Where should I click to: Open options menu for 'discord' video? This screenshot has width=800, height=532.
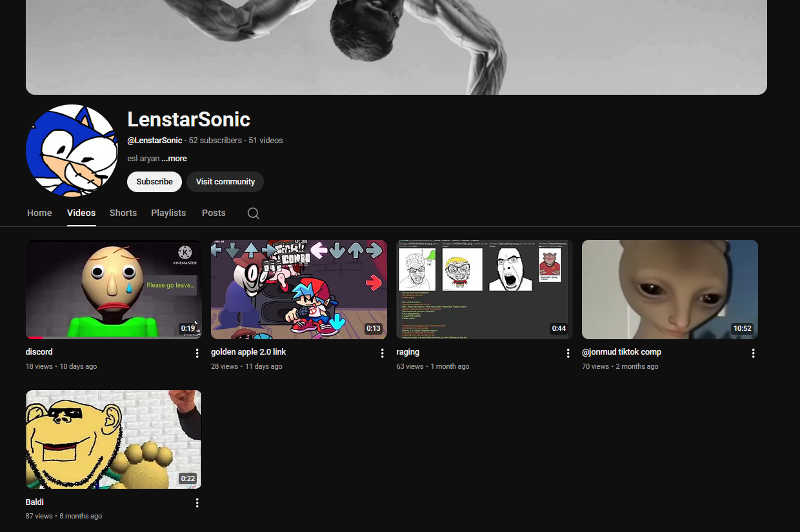point(197,353)
